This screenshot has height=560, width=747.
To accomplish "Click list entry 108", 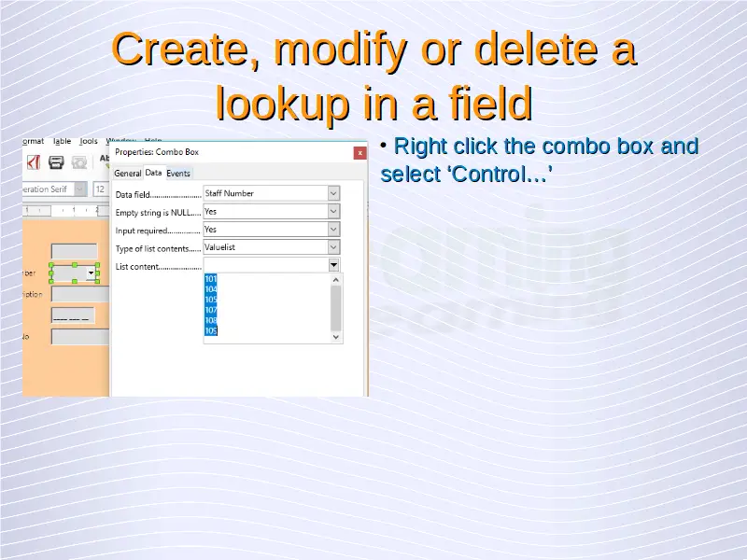I will (x=211, y=320).
